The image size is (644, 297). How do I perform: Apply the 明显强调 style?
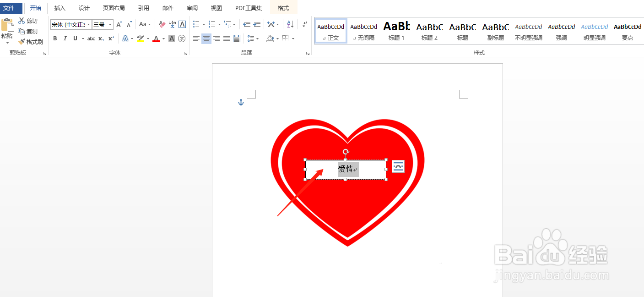595,31
